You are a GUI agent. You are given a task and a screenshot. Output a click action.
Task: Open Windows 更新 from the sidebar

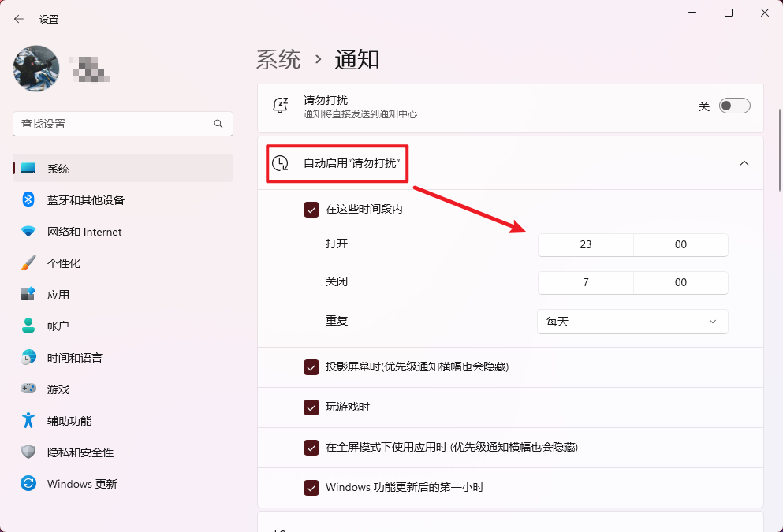(x=29, y=484)
